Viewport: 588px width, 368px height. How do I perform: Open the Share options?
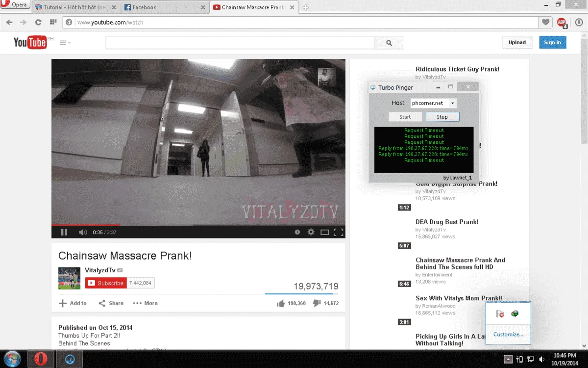tap(111, 303)
